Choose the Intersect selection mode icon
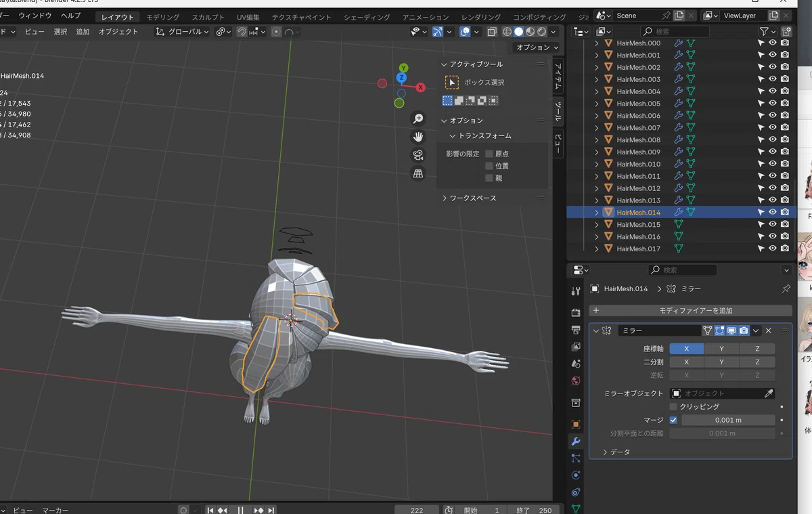This screenshot has width=812, height=514. click(x=493, y=100)
